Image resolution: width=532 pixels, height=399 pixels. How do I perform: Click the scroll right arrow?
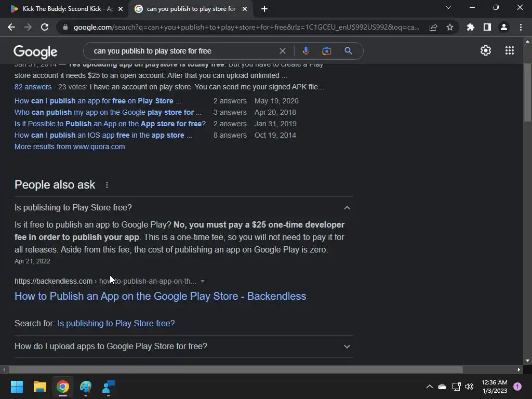tap(519, 369)
